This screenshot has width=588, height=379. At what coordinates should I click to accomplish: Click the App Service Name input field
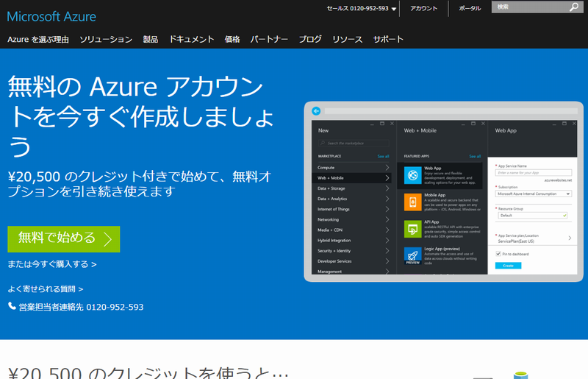534,173
